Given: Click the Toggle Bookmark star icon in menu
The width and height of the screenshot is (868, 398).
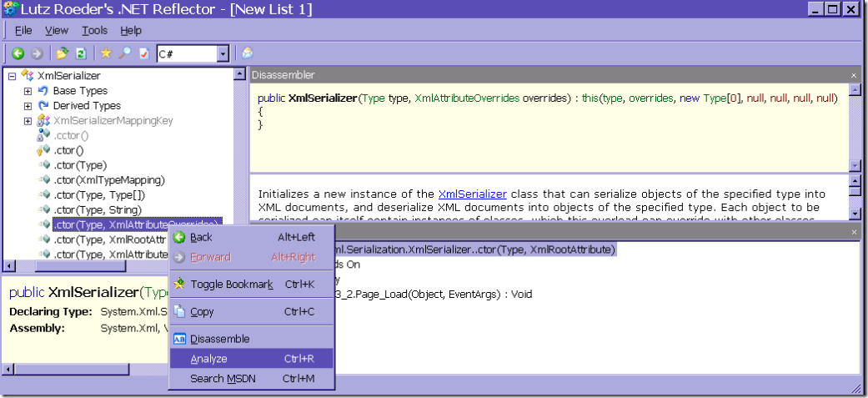Looking at the screenshot, I should 178,284.
